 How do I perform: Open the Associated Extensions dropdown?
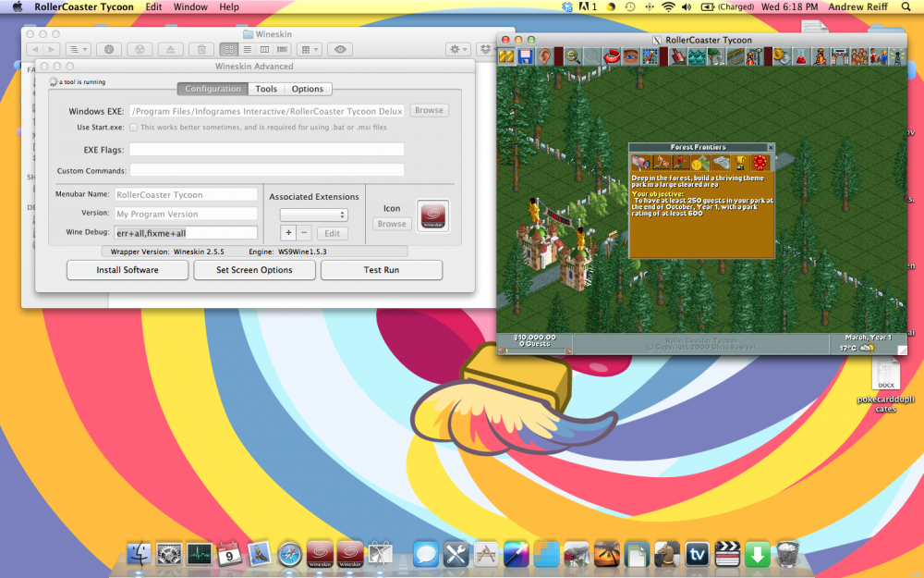[x=313, y=215]
